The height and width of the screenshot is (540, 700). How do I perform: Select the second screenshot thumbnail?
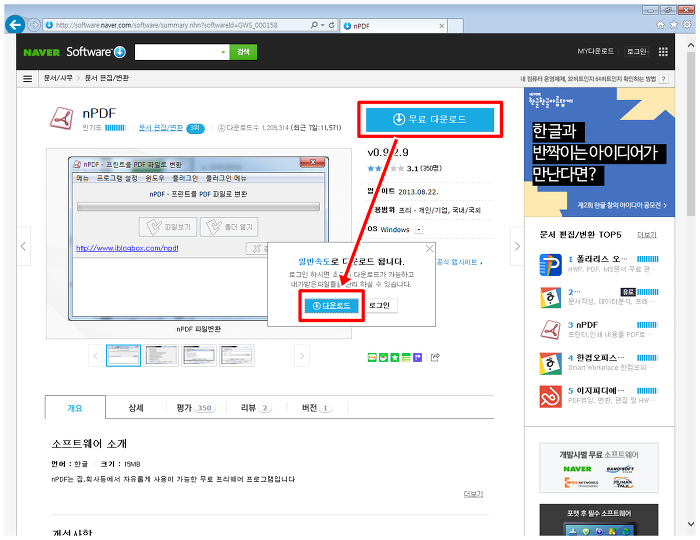coord(161,356)
